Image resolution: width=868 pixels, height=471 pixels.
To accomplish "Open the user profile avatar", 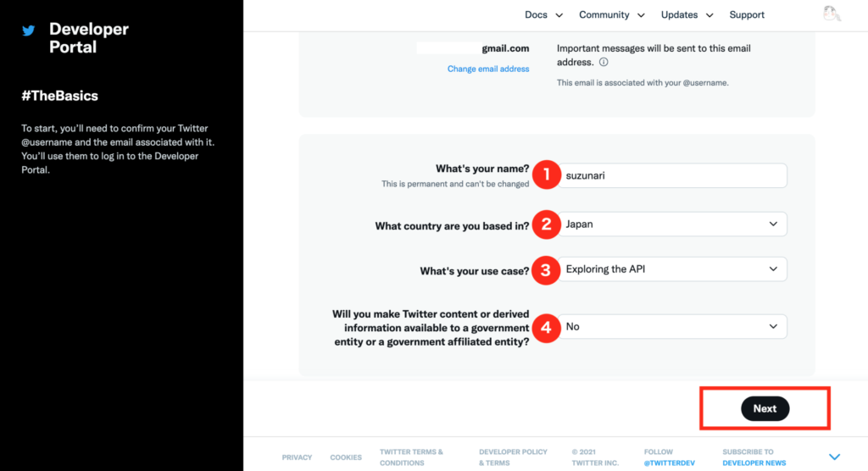I will click(x=832, y=14).
